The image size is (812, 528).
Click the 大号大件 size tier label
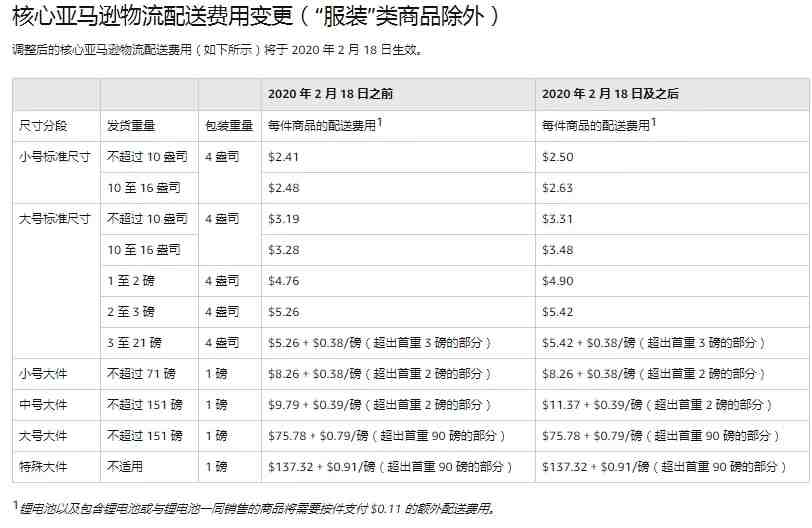(43, 436)
